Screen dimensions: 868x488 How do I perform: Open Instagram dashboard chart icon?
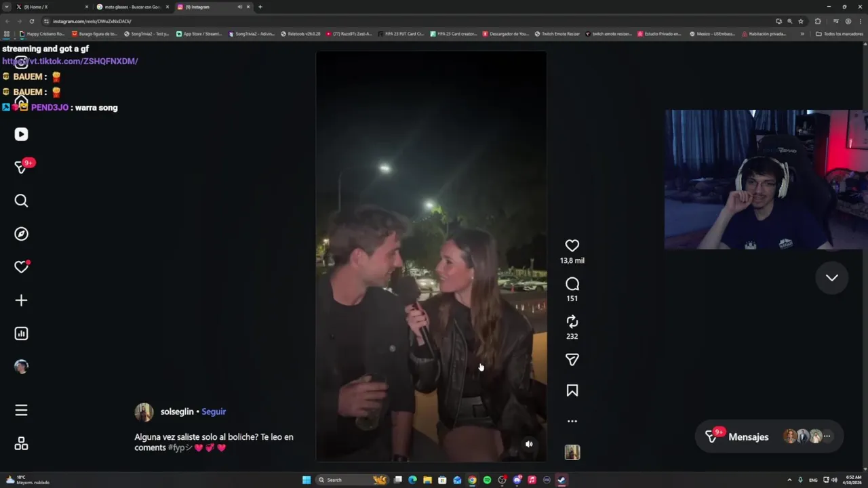point(21,333)
